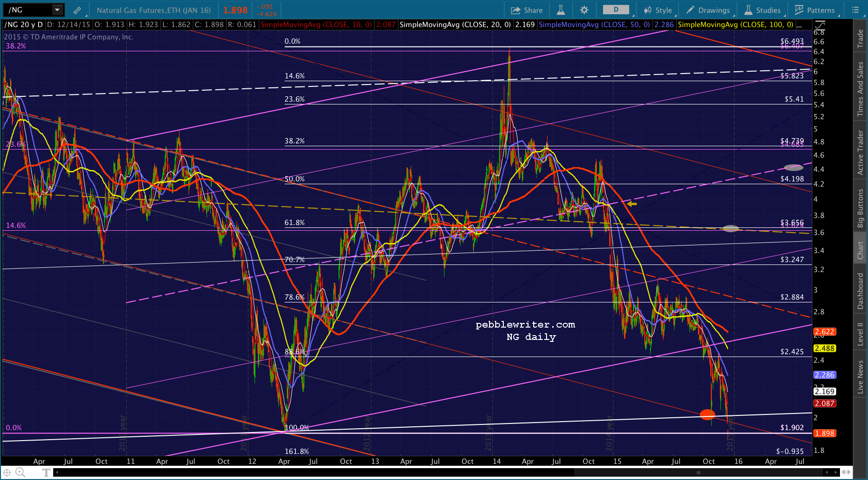Open chart settings gear icon
This screenshot has width=868, height=480.
584,10
